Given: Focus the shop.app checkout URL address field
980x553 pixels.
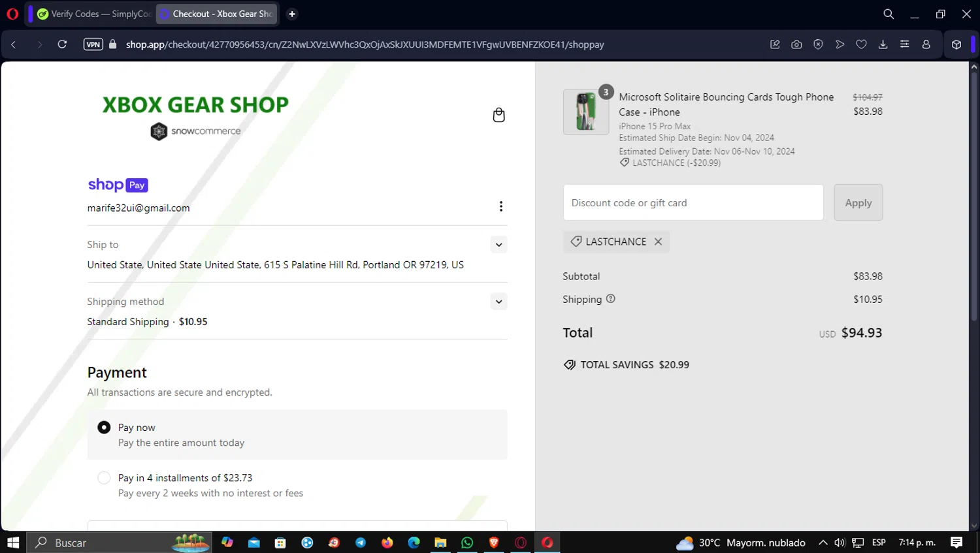Looking at the screenshot, I should point(365,44).
